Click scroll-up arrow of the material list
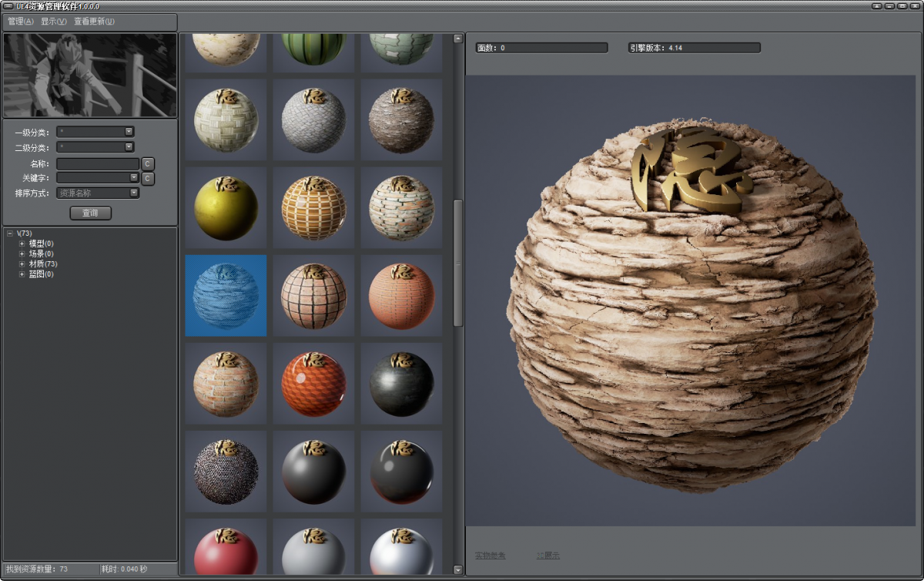Screen dimensions: 924x581 click(x=458, y=39)
